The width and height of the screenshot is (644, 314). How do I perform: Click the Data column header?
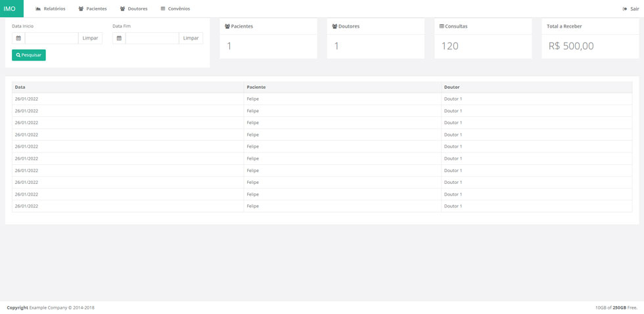point(20,87)
